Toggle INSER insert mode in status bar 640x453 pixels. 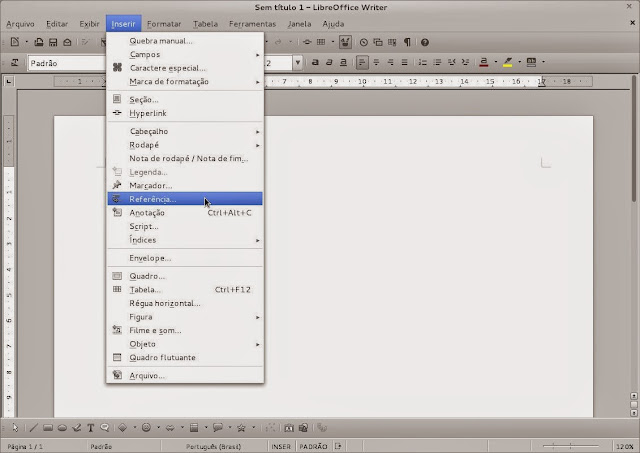(x=281, y=446)
